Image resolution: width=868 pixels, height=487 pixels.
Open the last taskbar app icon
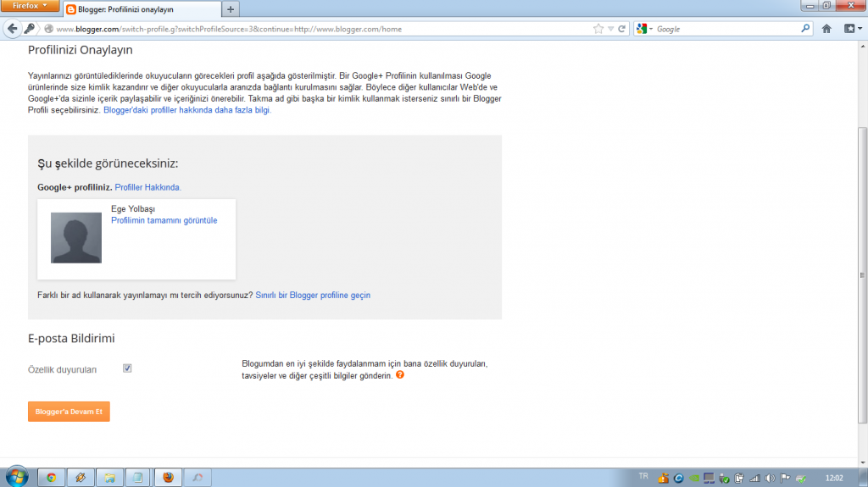pos(197,477)
